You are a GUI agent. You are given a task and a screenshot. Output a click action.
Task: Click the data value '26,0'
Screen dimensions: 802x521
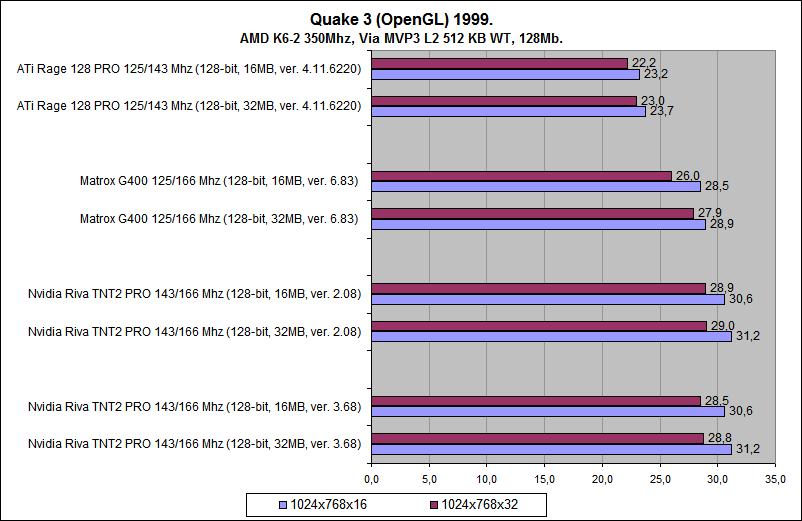[x=687, y=176]
